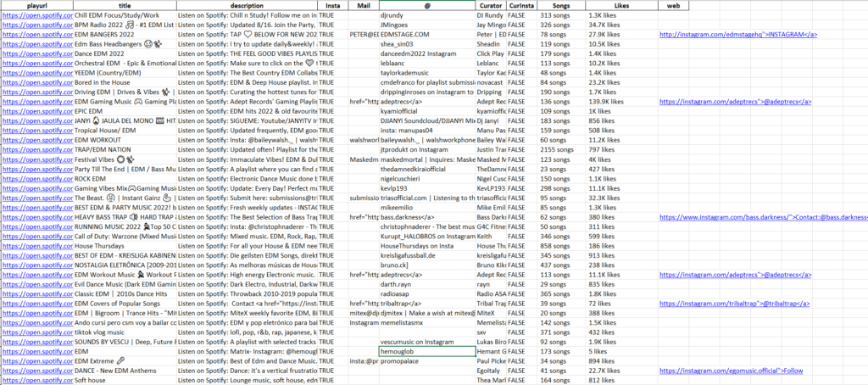
Task: Select the '22.7K likes' cell
Action: coord(622,370)
